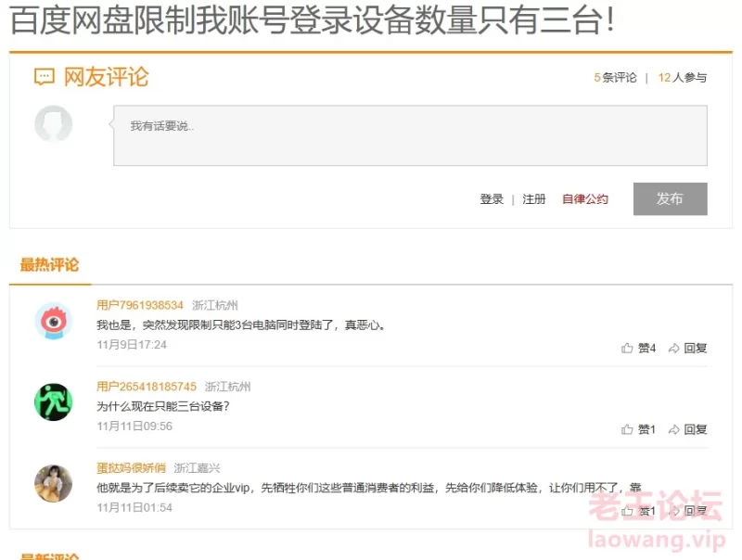Open the 自律公约 link
This screenshot has height=560, width=742.
(x=585, y=199)
